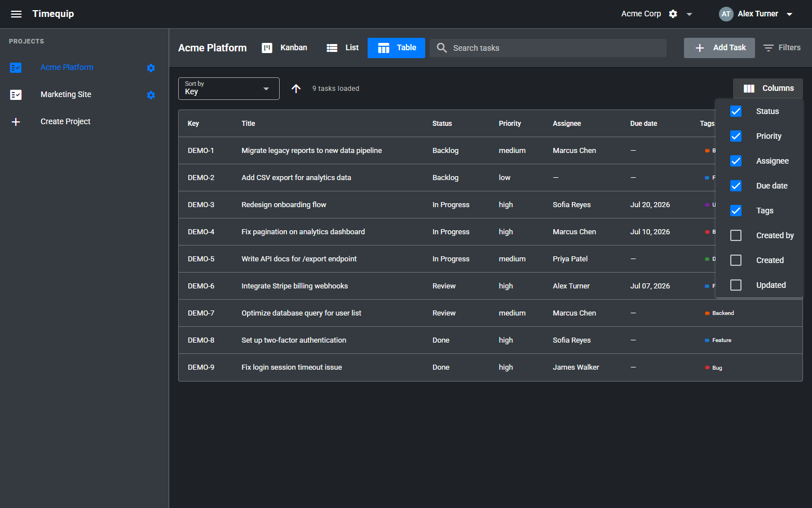Select the Table view tab
This screenshot has width=812, height=508.
pos(396,48)
